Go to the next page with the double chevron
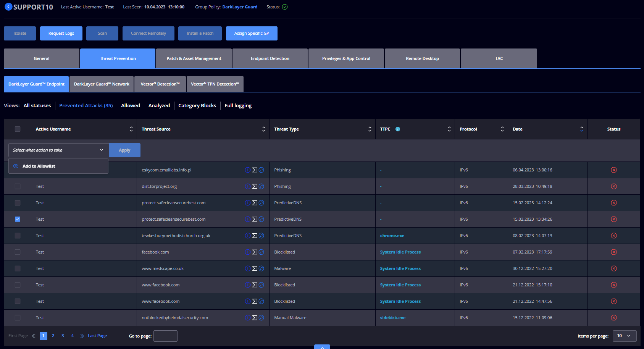644x349 pixels. coord(82,336)
